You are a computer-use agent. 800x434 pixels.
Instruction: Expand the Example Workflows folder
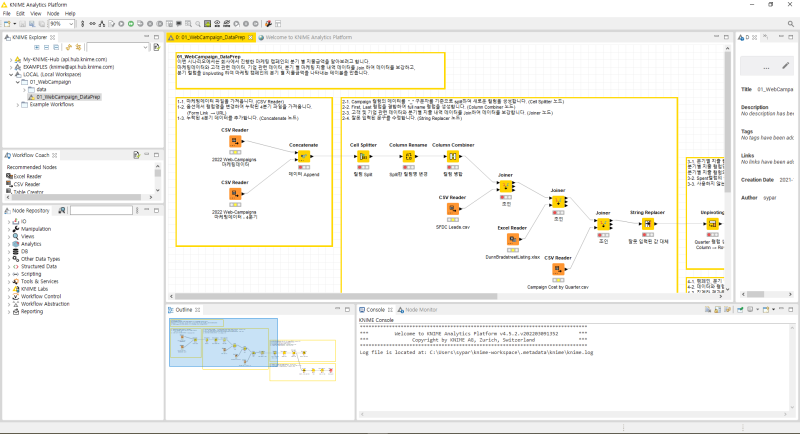pos(17,105)
